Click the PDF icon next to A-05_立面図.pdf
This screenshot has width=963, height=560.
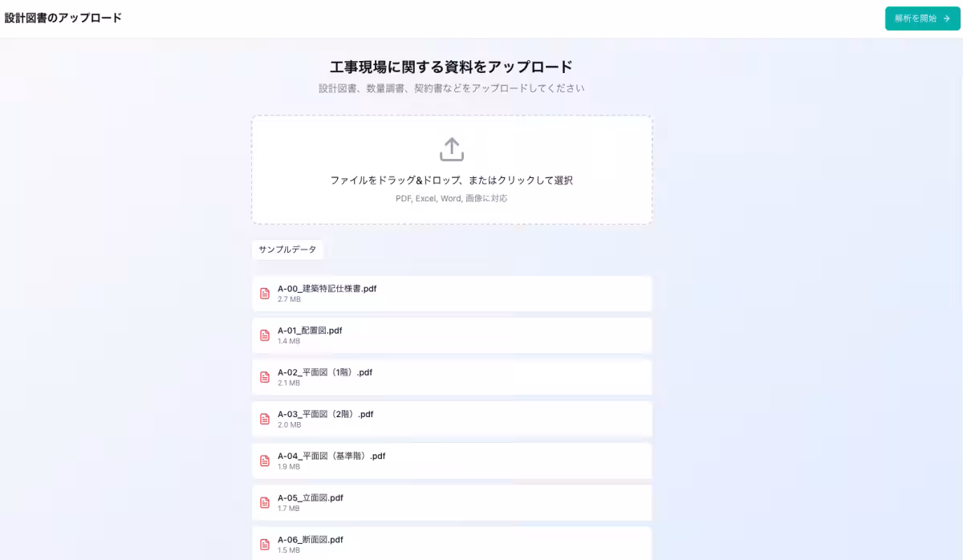tap(264, 502)
